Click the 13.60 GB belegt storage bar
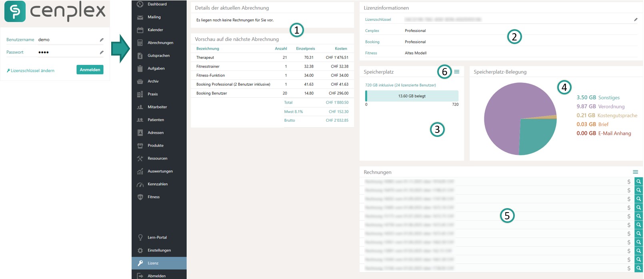Screen dimensions: 644x279 (x=412, y=96)
